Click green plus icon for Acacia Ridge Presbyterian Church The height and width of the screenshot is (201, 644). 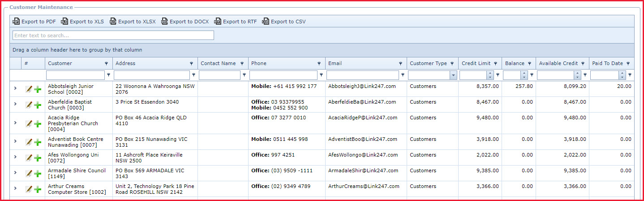[x=38, y=123]
